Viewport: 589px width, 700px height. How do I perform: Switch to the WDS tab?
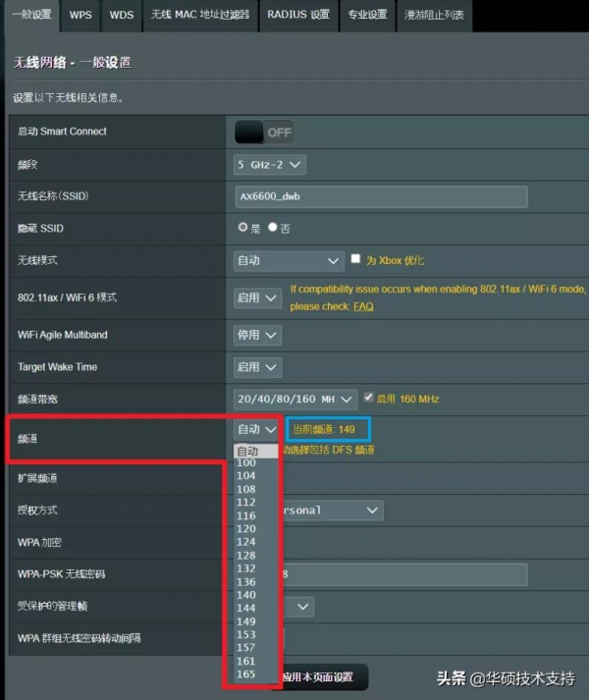(122, 15)
